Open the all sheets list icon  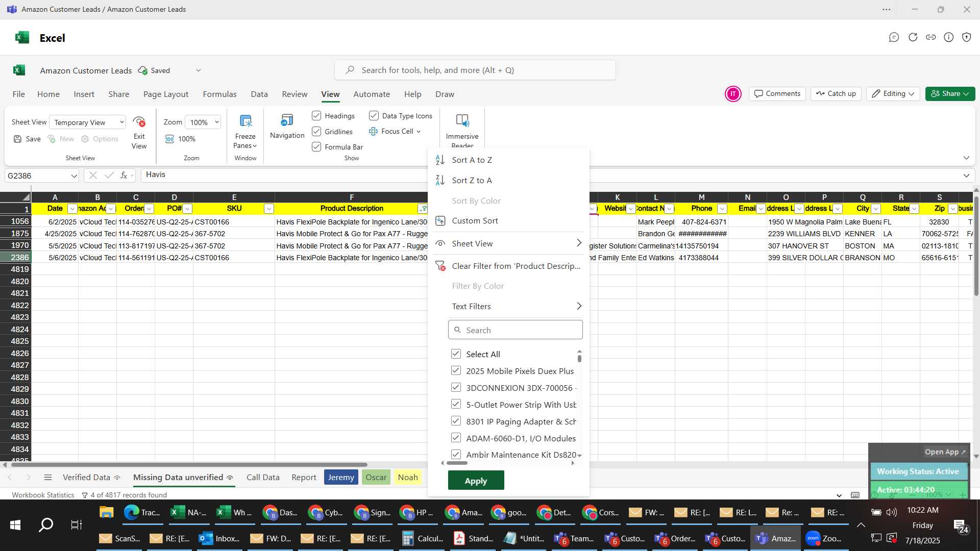(x=48, y=478)
